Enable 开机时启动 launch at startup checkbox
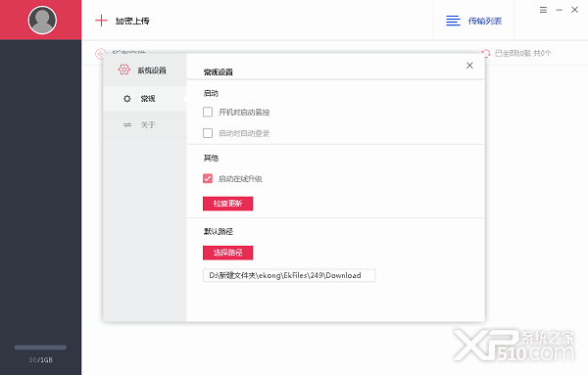588x375 pixels. [208, 112]
